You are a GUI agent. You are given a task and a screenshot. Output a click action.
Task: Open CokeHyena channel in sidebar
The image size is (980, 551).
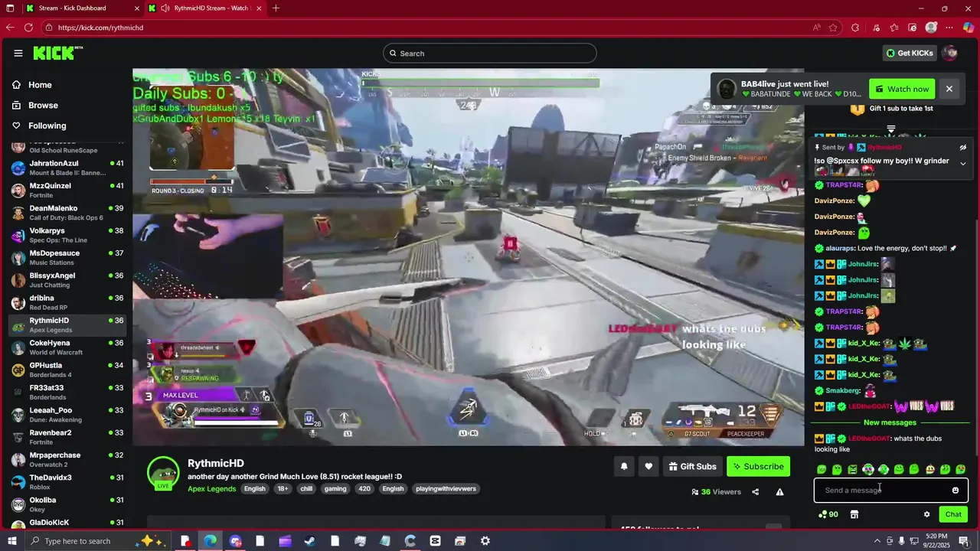click(67, 347)
